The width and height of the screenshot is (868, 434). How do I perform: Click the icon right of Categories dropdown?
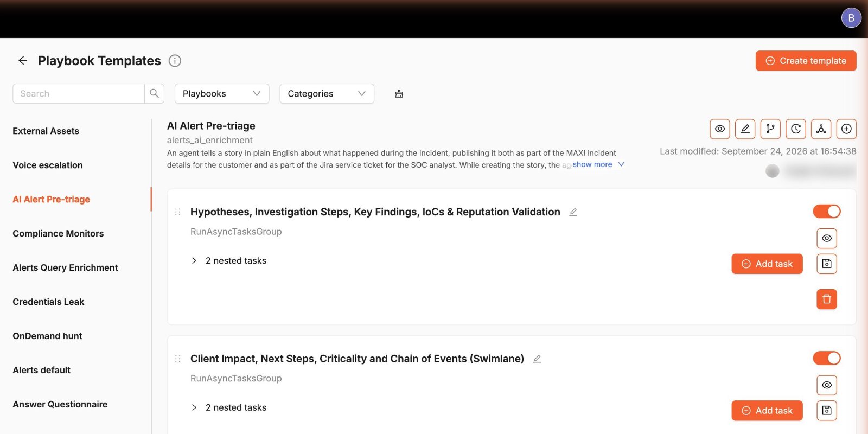399,94
